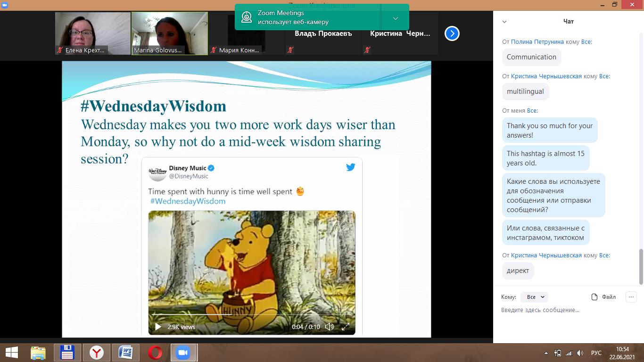
Task: Open Opera browser from taskbar
Action: coord(155,353)
